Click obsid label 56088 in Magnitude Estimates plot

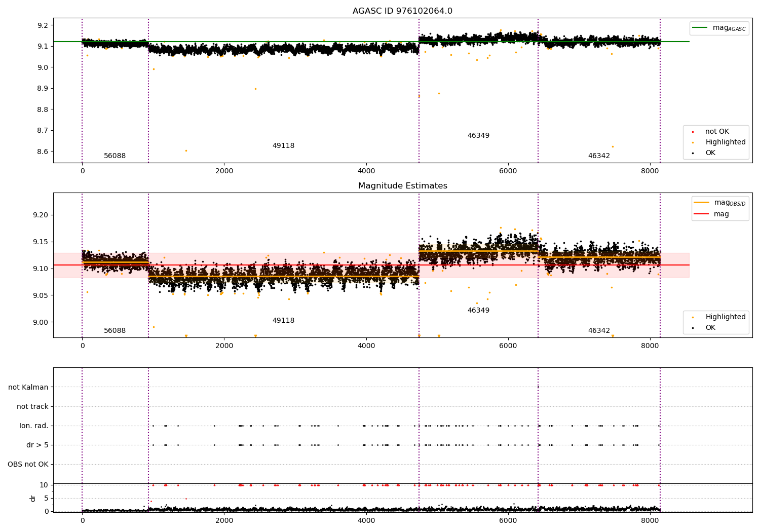[x=115, y=331]
